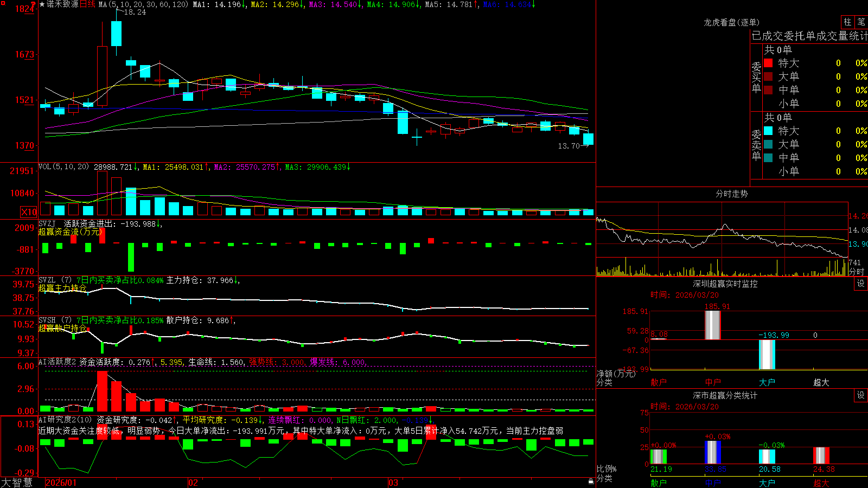Switch order view to 柱 bar mode
Viewport: 868px width, 488px height.
click(847, 22)
